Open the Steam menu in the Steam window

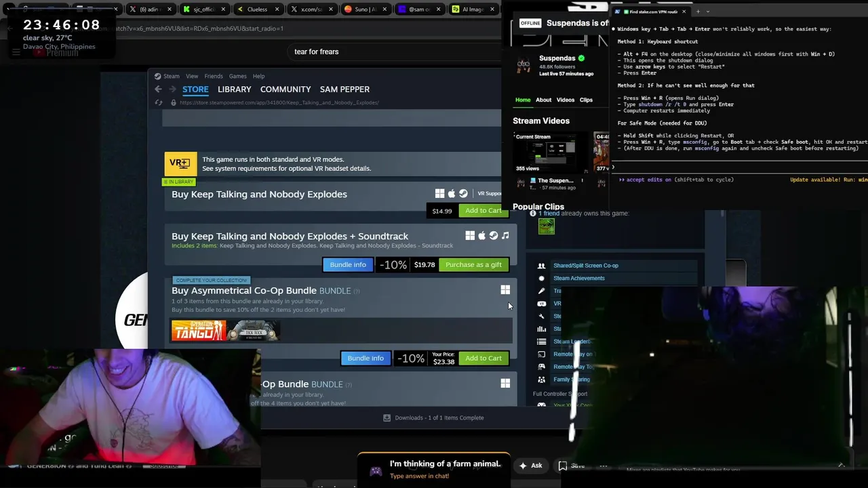(x=171, y=76)
